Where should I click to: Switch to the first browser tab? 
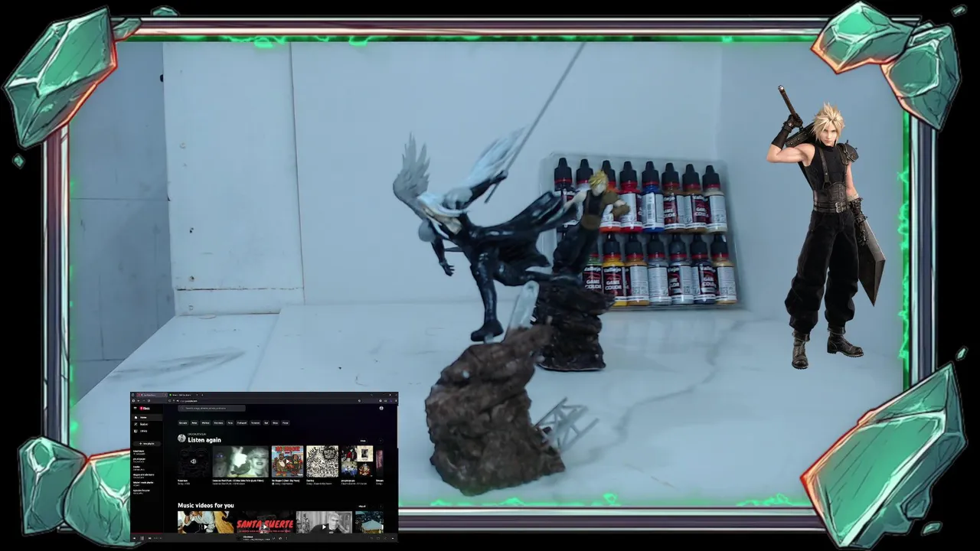pos(152,395)
